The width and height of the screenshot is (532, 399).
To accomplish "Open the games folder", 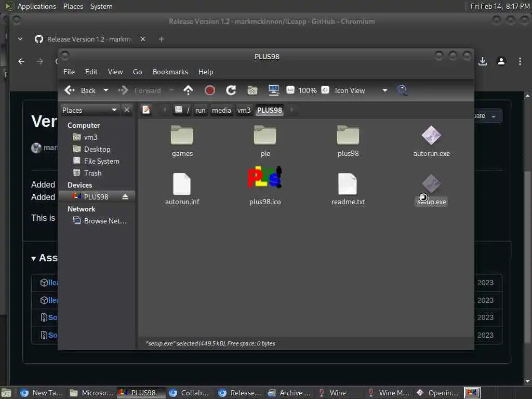I will pos(182,141).
